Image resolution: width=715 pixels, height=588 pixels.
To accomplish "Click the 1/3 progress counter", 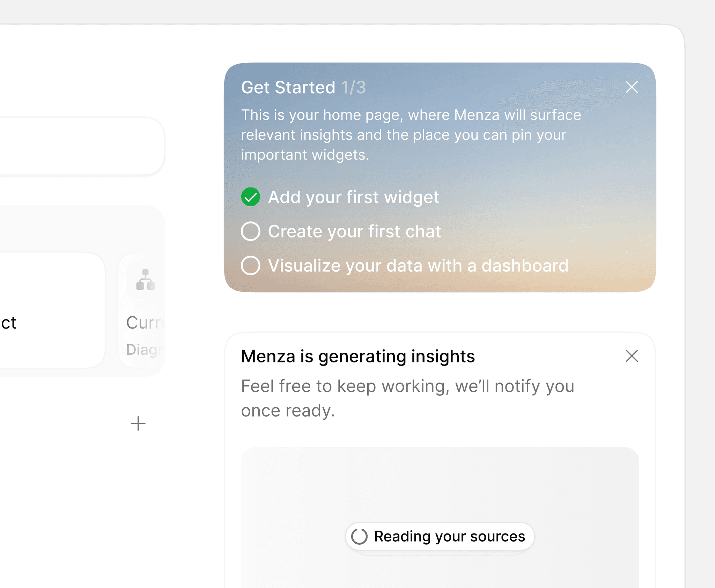I will pyautogui.click(x=354, y=87).
